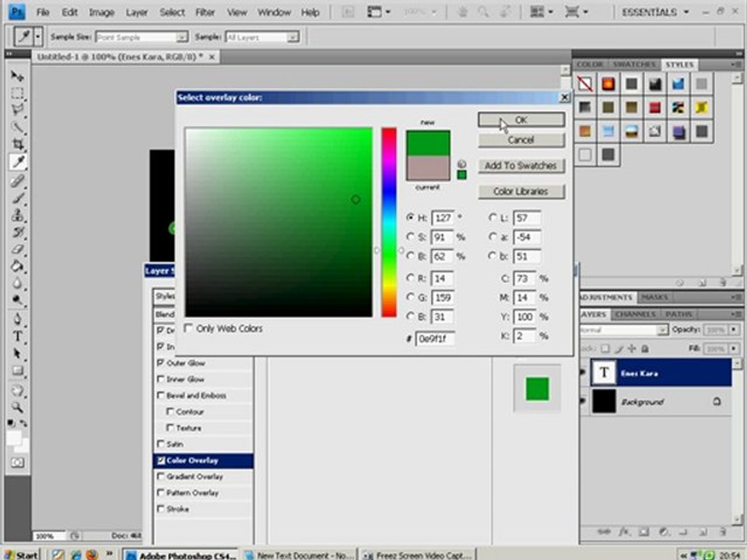This screenshot has width=747, height=560.
Task: Select the Rectangle shape tool
Action: (17, 370)
